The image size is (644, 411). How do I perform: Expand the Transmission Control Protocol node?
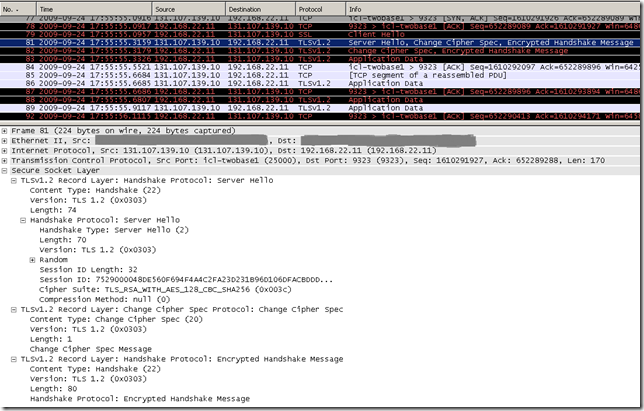4,161
